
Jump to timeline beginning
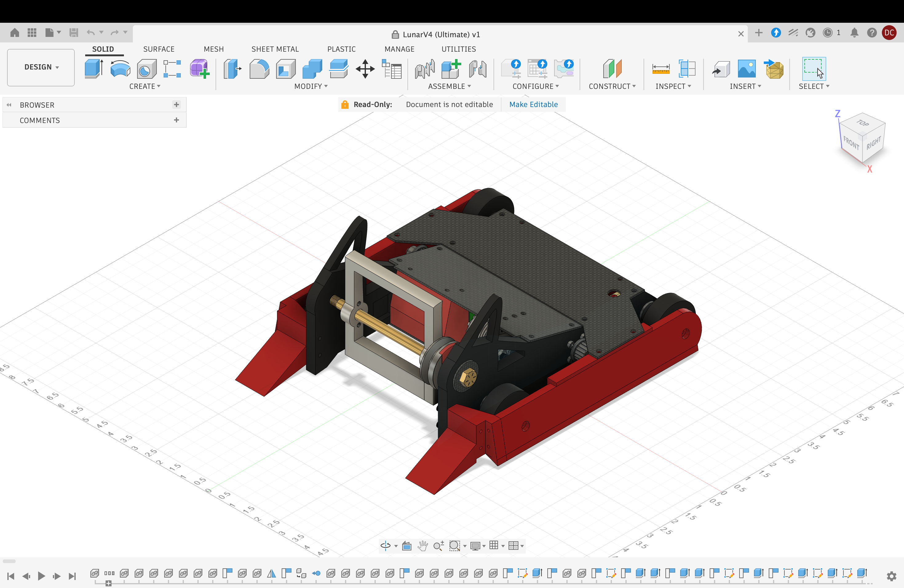point(11,576)
